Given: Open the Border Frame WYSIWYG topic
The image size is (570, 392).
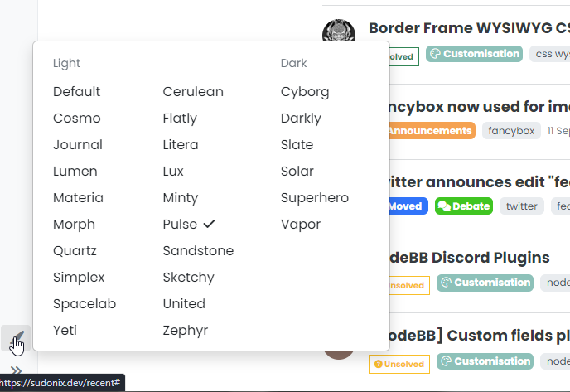Looking at the screenshot, I should point(469,28).
